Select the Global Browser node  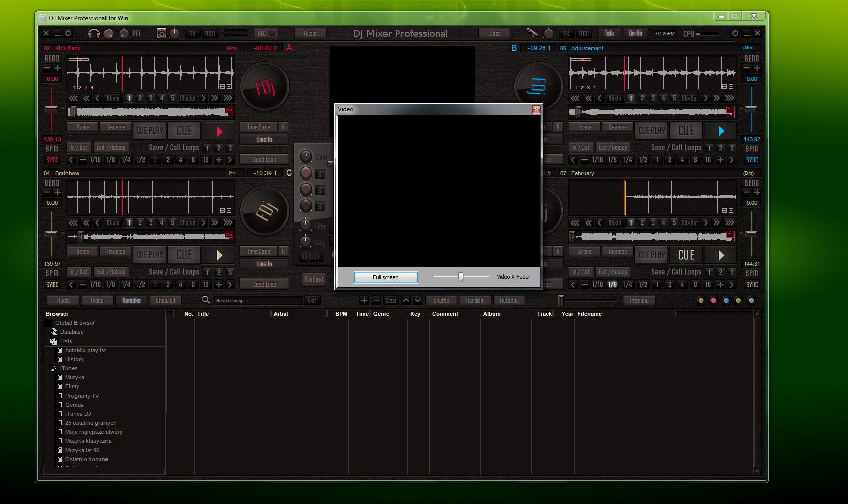(75, 323)
